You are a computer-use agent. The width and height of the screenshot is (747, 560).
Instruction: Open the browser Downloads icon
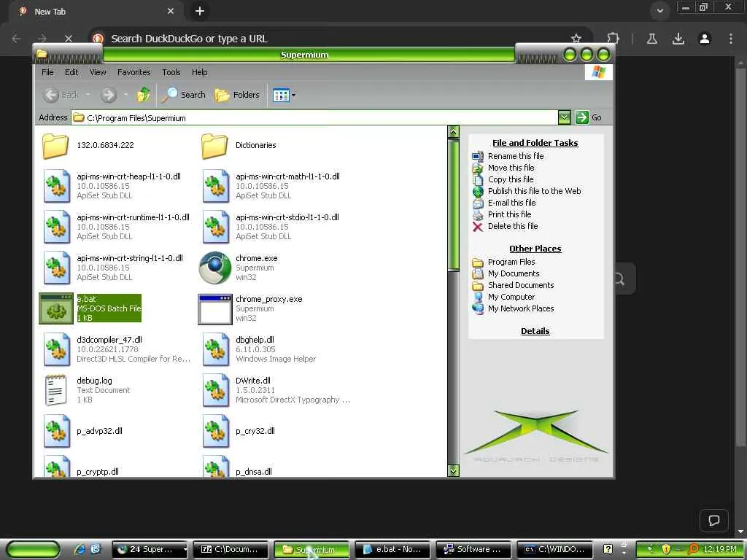click(x=678, y=39)
